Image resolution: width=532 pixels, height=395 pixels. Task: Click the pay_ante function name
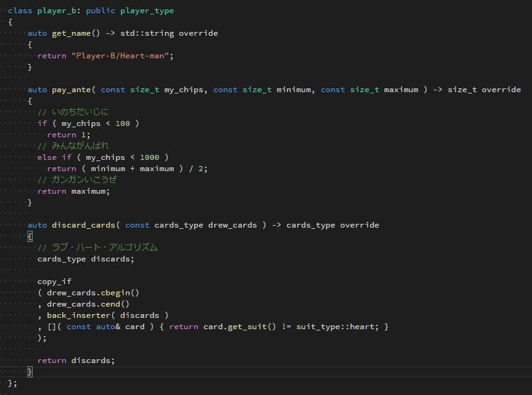pyautogui.click(x=71, y=90)
